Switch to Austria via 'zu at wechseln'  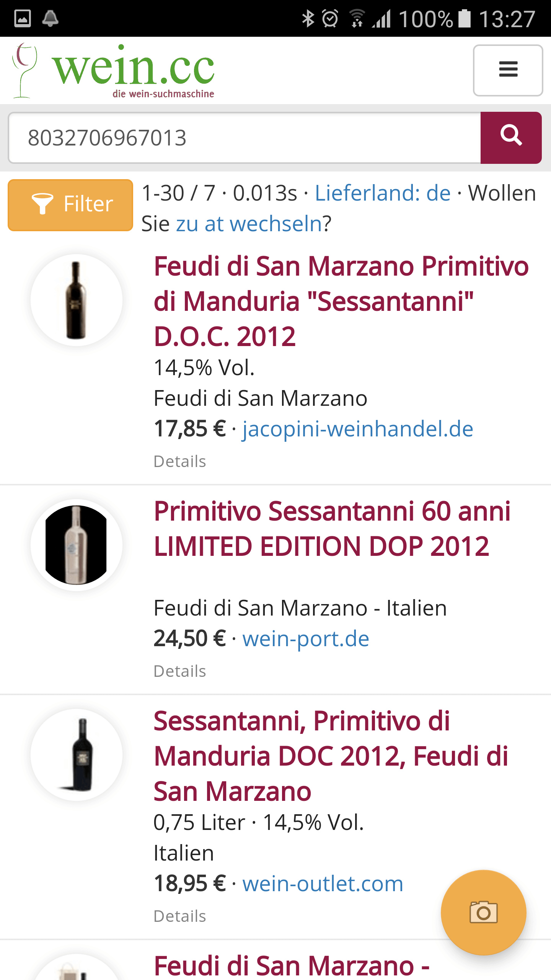249,224
